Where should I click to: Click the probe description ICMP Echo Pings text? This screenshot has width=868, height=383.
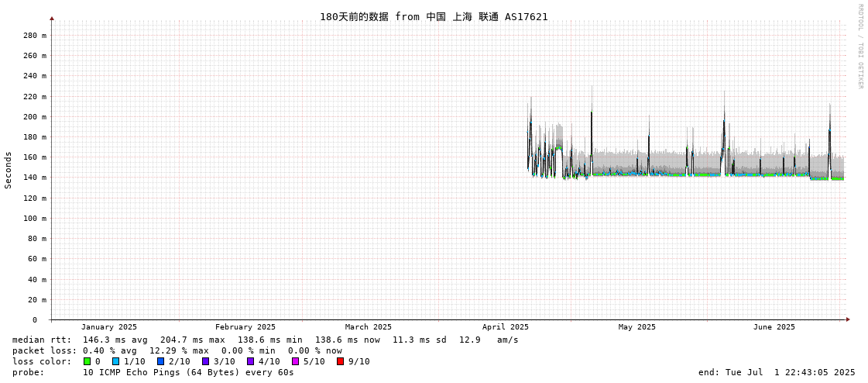click(x=188, y=372)
